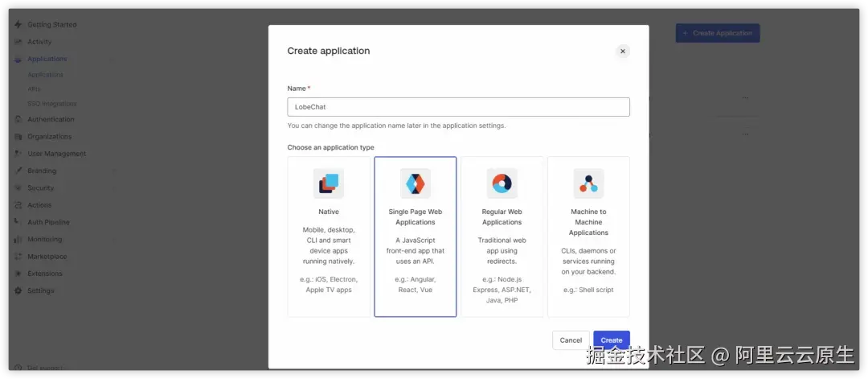This screenshot has width=868, height=379.
Task: Click the Machine to Machine Applications icon
Action: click(x=588, y=183)
